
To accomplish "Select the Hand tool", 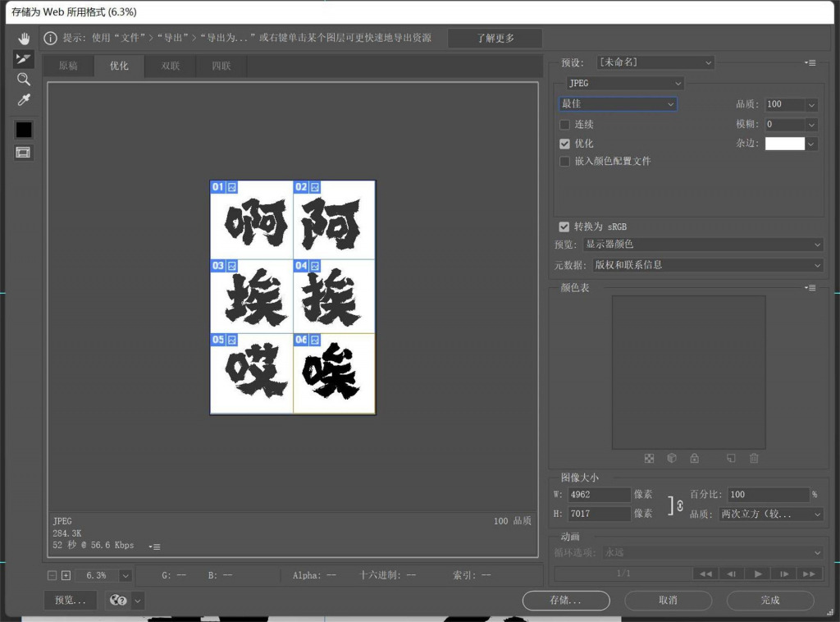I will [x=24, y=38].
